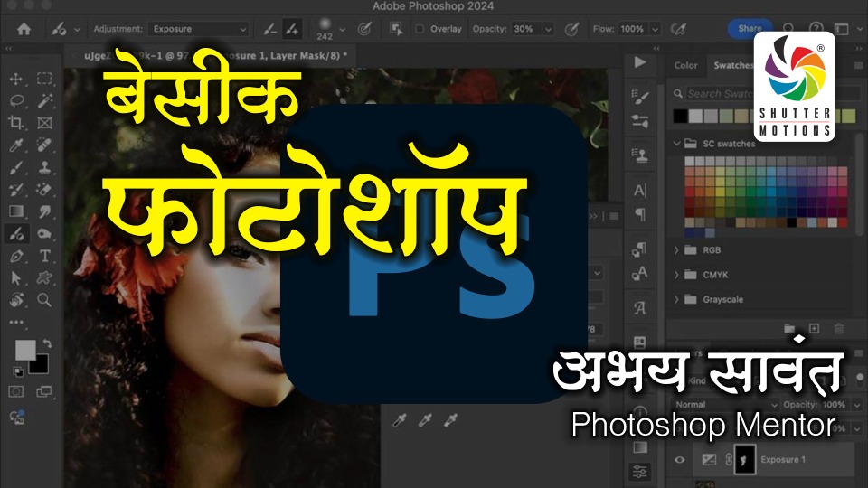The height and width of the screenshot is (488, 868).
Task: Select the Pen tool
Action: (x=16, y=256)
